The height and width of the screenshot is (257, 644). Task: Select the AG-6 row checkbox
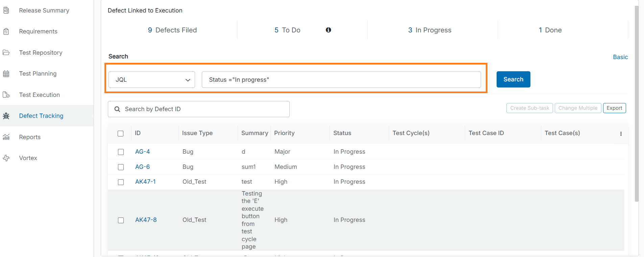(121, 167)
